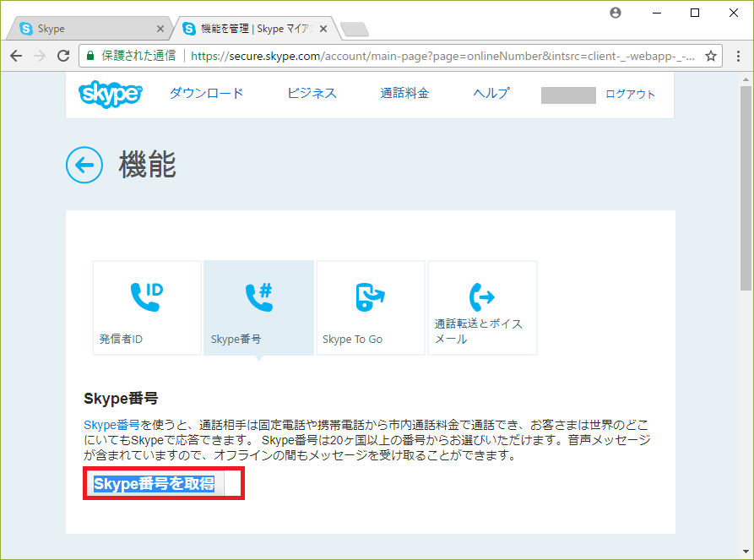The height and width of the screenshot is (560, 754).
Task: Open the ダウンロード menu link
Action: [206, 93]
